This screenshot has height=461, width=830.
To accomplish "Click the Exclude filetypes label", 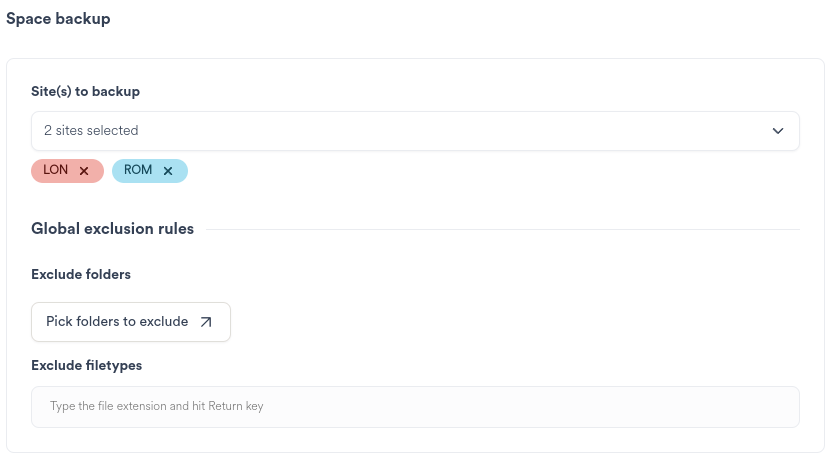I will click(x=86, y=366).
